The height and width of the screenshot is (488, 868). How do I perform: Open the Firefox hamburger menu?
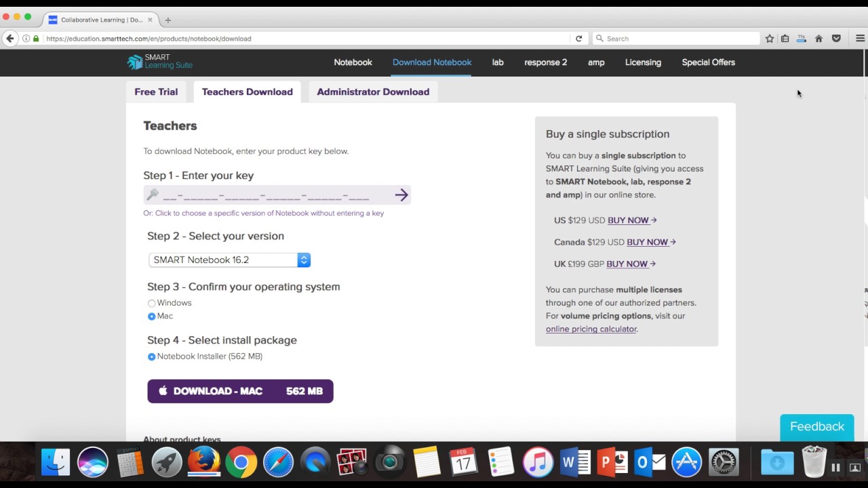point(860,39)
